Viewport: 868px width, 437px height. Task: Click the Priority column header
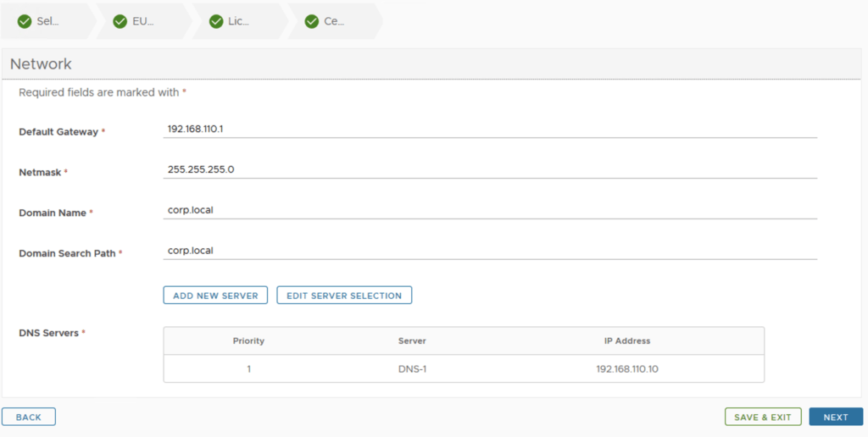(x=248, y=341)
